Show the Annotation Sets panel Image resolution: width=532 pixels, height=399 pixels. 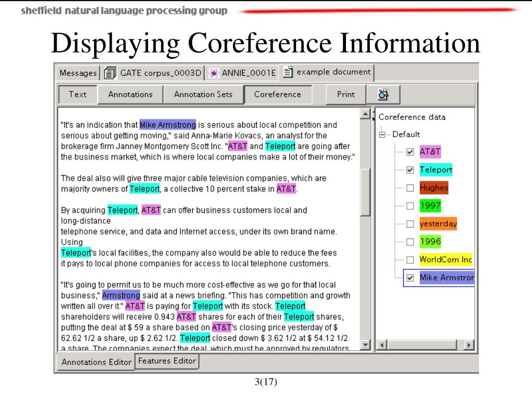pyautogui.click(x=203, y=95)
